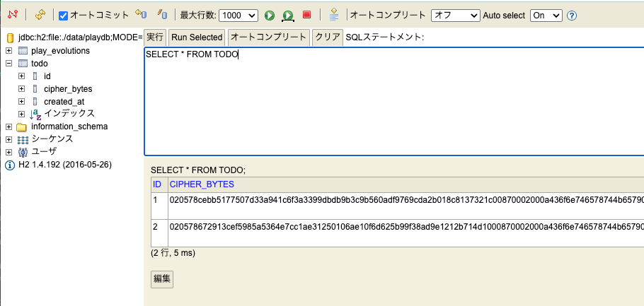Image resolution: width=644 pixels, height=306 pixels.
Task: Open the オートコンプリート オフ dropdown
Action: point(456,16)
